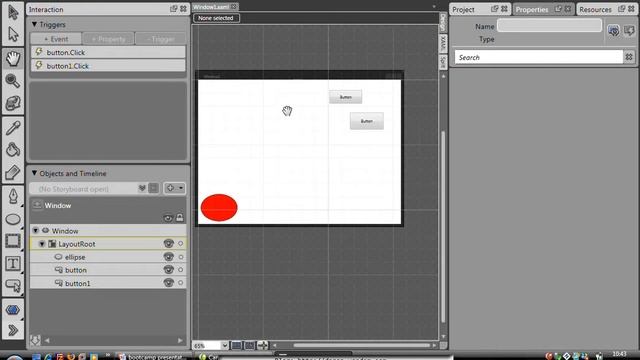Viewport: 640px width, 360px height.
Task: Click the delete Trigger button
Action: click(x=160, y=39)
